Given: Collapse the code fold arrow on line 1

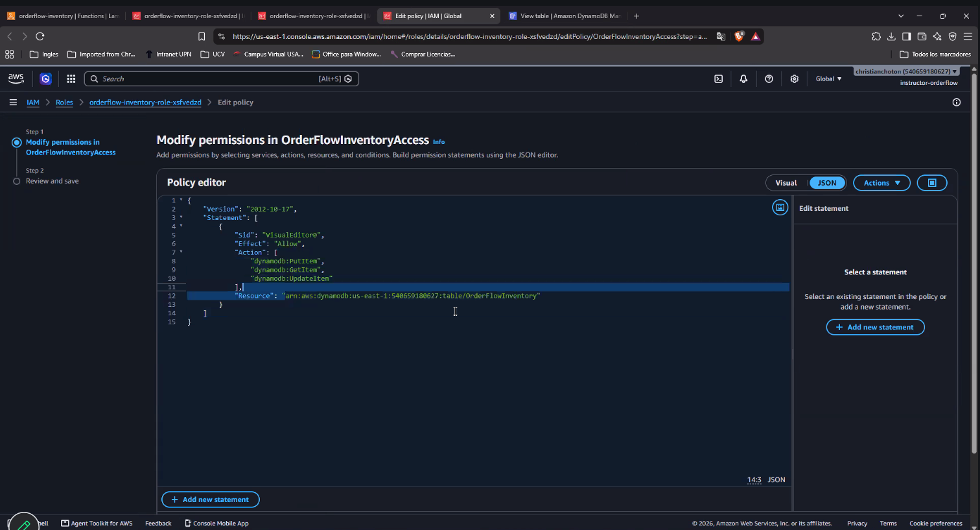Looking at the screenshot, I should 181,200.
